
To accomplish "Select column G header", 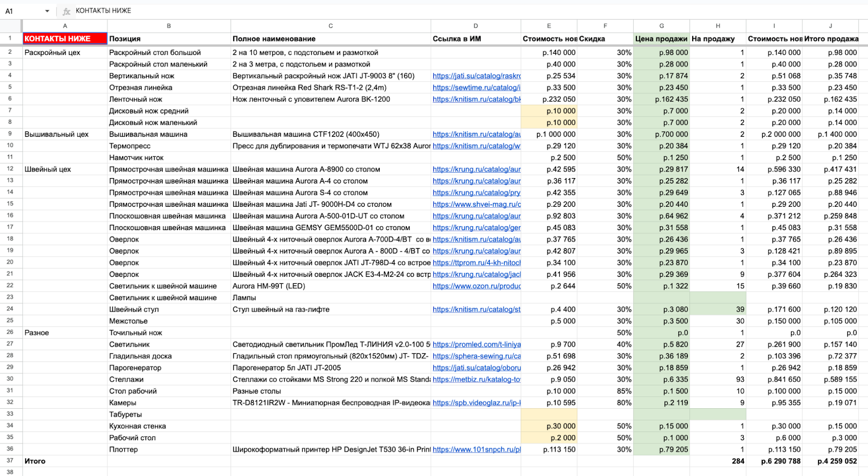I will [x=662, y=26].
